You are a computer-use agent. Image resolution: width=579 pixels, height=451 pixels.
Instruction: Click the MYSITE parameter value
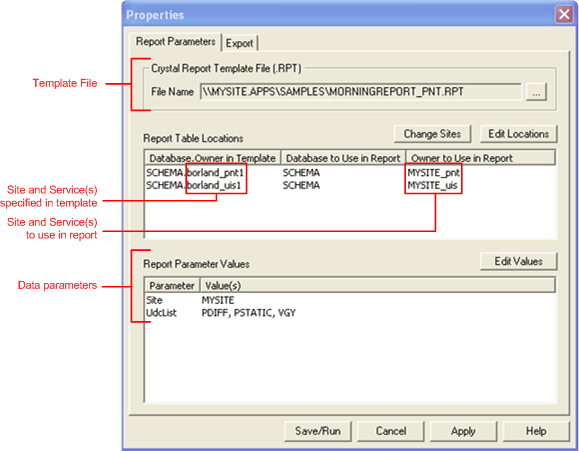pyautogui.click(x=218, y=300)
